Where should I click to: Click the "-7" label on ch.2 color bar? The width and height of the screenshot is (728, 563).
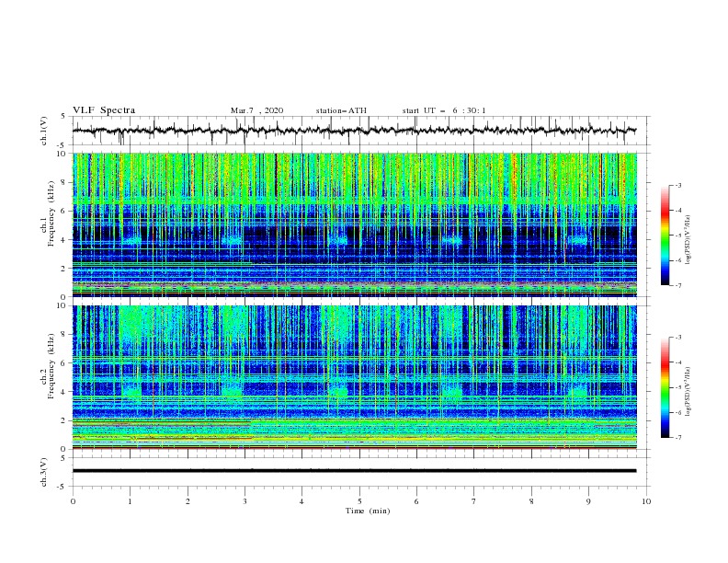pos(678,437)
